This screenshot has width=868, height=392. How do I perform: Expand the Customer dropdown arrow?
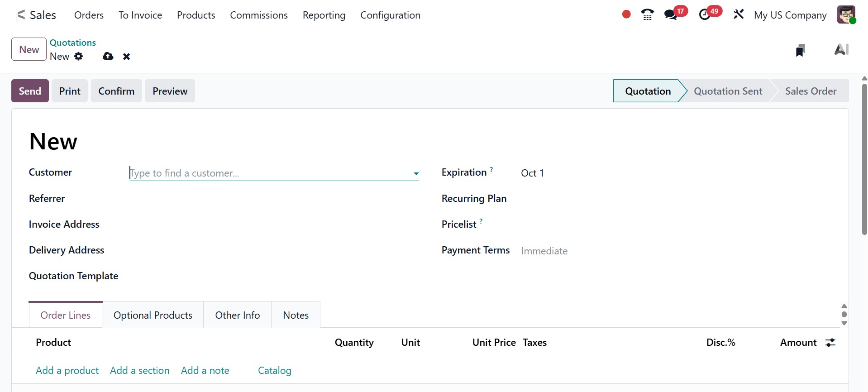tap(416, 173)
